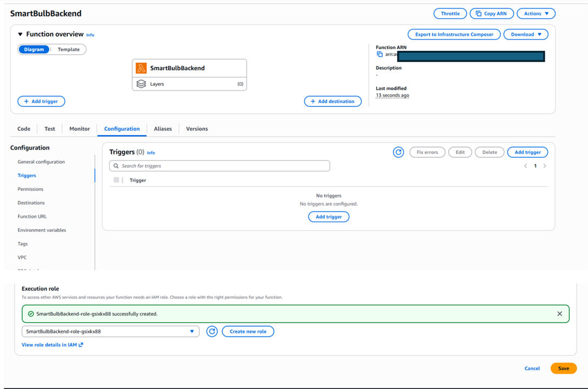Go to next triggers page
Viewport: 588px width, 389px height.
click(545, 166)
